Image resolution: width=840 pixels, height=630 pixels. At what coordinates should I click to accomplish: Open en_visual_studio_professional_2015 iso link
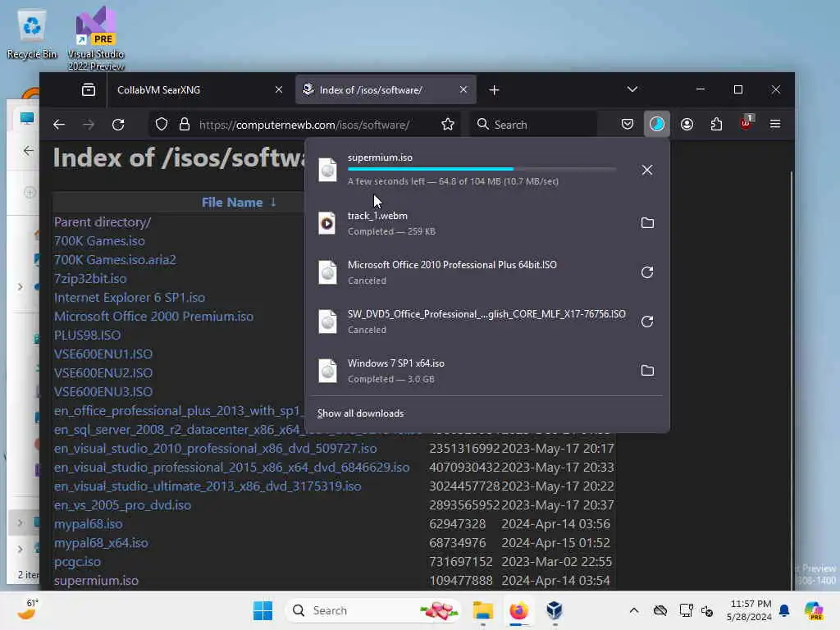pos(231,467)
